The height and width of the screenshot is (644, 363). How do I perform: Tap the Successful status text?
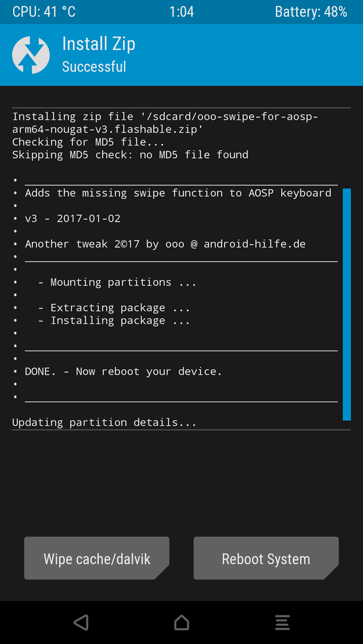pyautogui.click(x=94, y=67)
